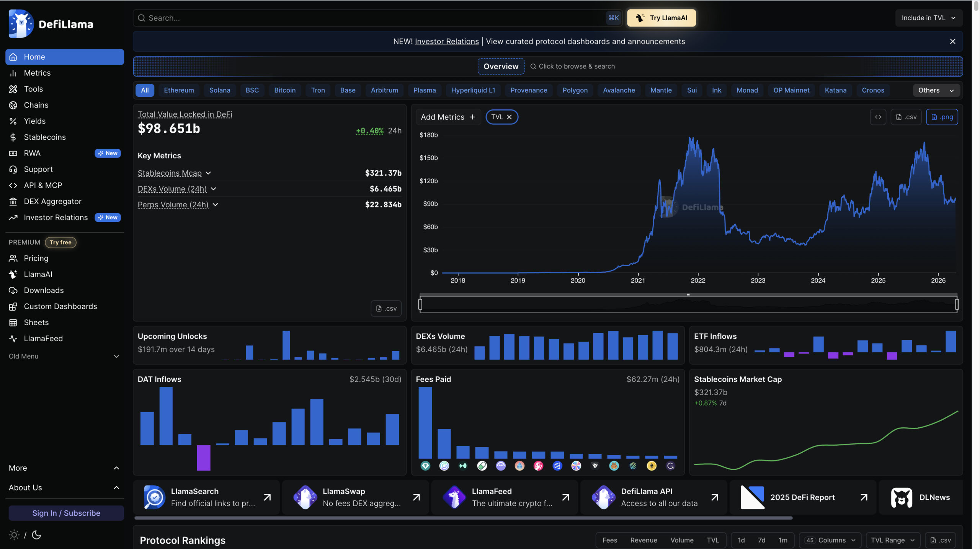Click the embed chart code icon
Image resolution: width=980 pixels, height=549 pixels.
pos(878,117)
